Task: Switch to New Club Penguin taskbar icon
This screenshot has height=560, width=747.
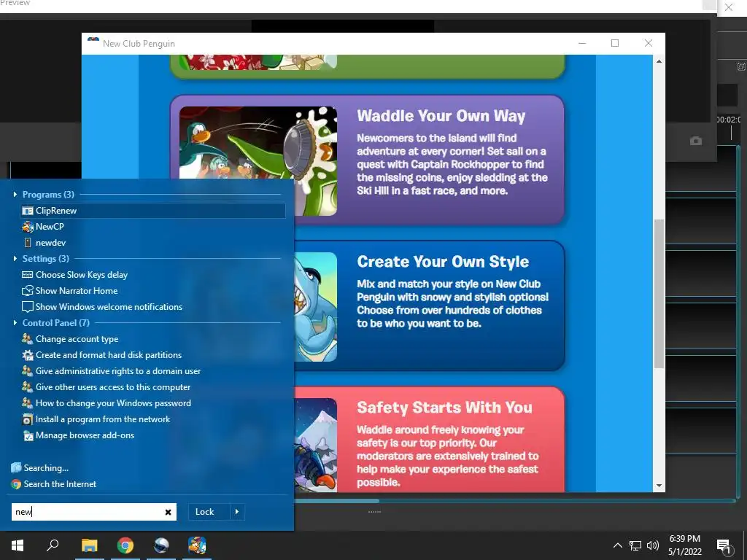Action: pos(197,545)
